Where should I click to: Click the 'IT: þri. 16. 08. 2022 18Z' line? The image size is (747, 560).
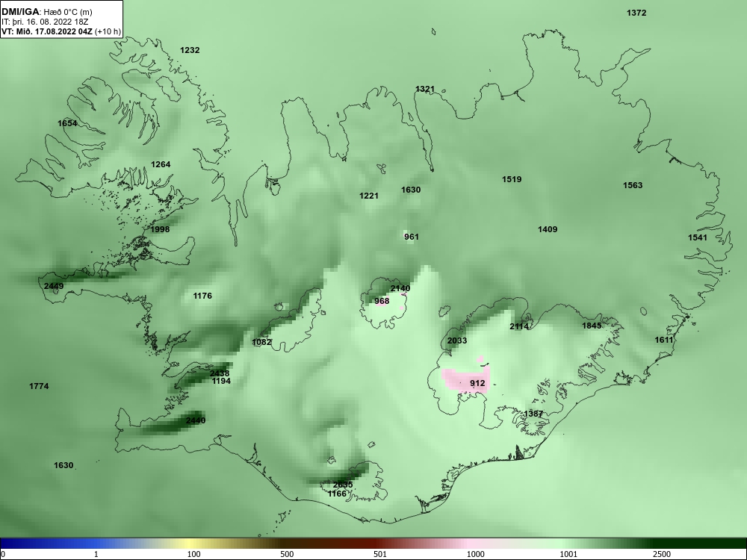click(x=44, y=22)
